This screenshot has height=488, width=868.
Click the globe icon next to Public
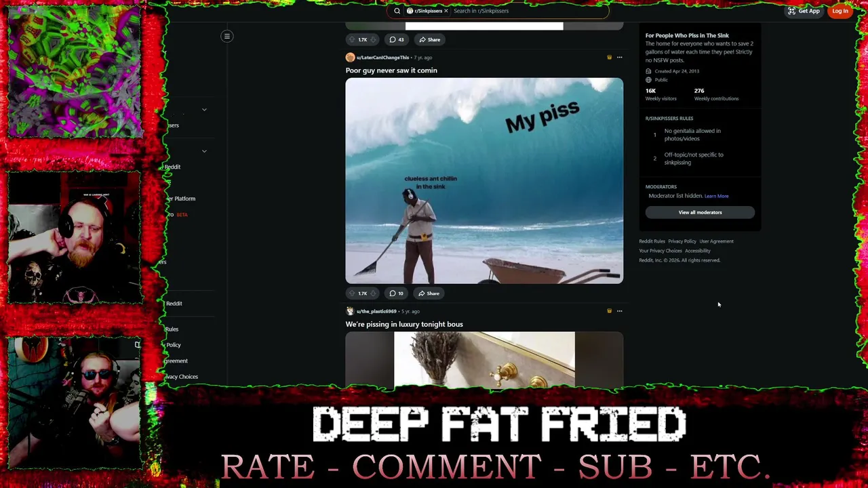[x=648, y=80]
